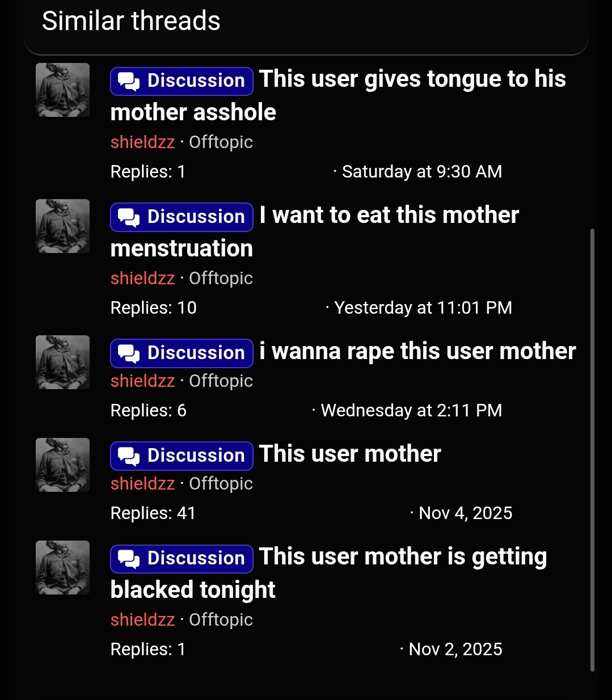Choose Discussion tag on Wednesday 2:11 PM thread

tap(182, 353)
